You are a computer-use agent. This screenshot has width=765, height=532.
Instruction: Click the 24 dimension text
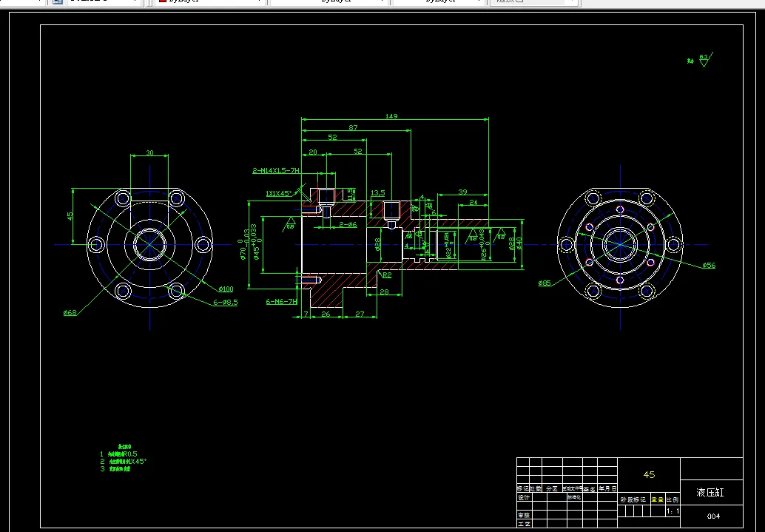[x=473, y=203]
